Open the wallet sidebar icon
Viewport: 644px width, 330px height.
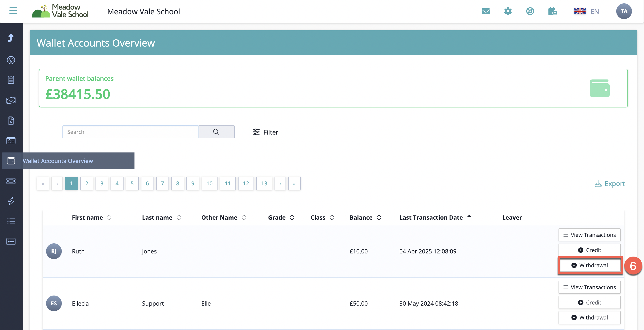coord(11,161)
